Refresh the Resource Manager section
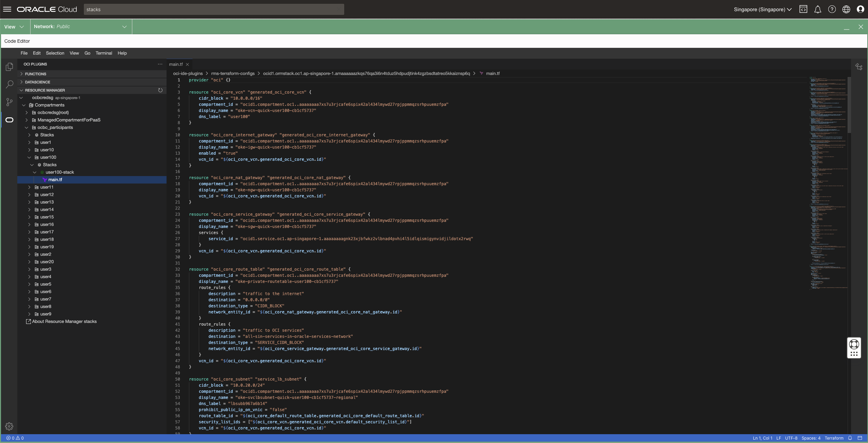This screenshot has height=443, width=868. (160, 90)
